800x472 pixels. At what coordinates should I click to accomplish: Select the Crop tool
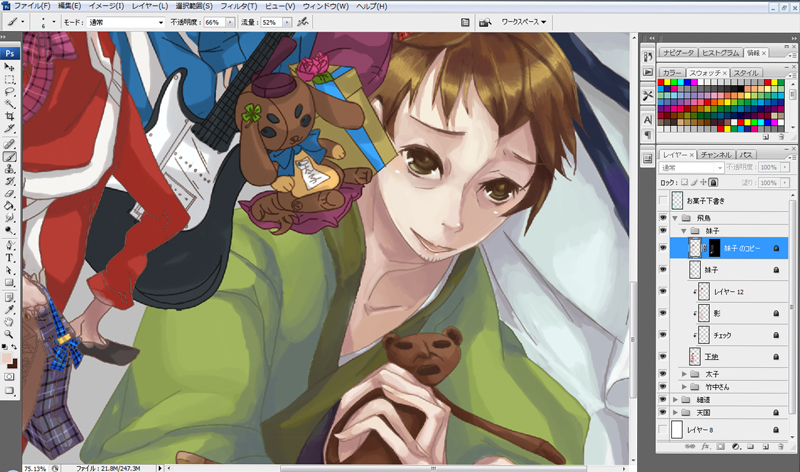tap(9, 116)
